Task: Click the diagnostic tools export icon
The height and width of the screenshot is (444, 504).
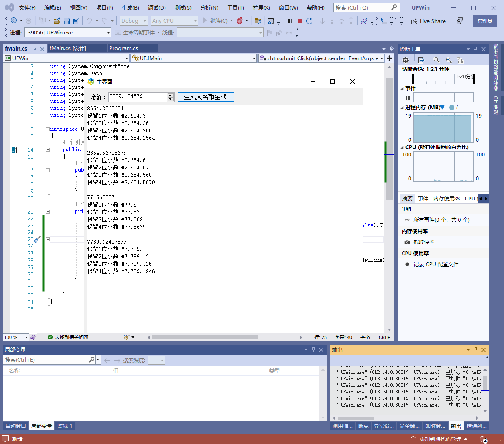Action: pyautogui.click(x=421, y=60)
